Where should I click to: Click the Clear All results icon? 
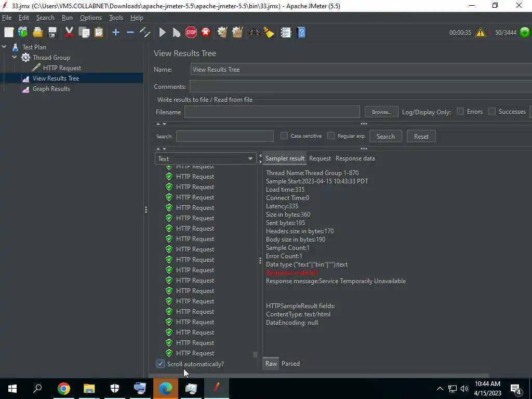(x=237, y=33)
